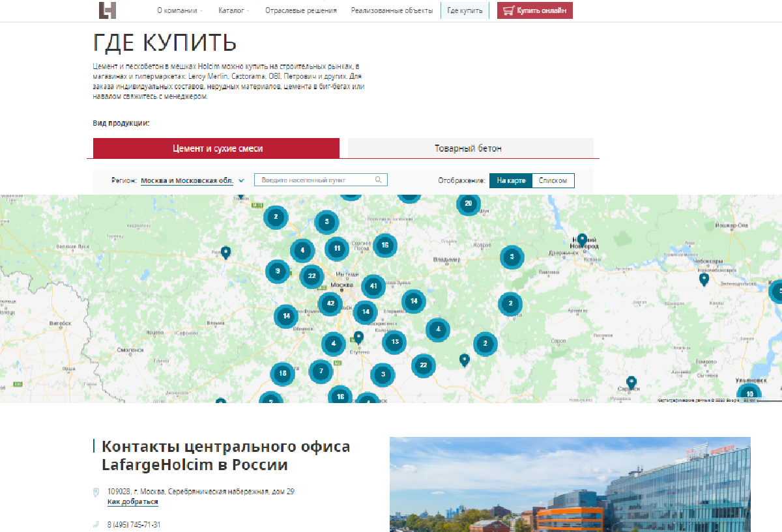Click the phone icon beside 8 (495) 745-71-31
The width and height of the screenshot is (782, 532).
click(x=96, y=525)
